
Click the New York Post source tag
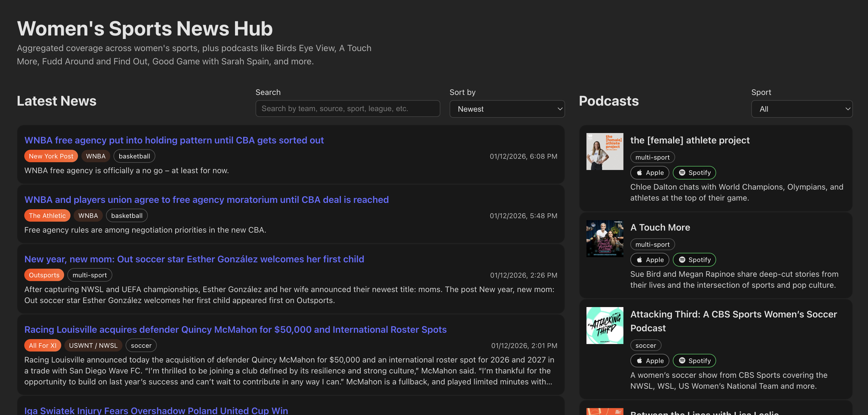(51, 156)
